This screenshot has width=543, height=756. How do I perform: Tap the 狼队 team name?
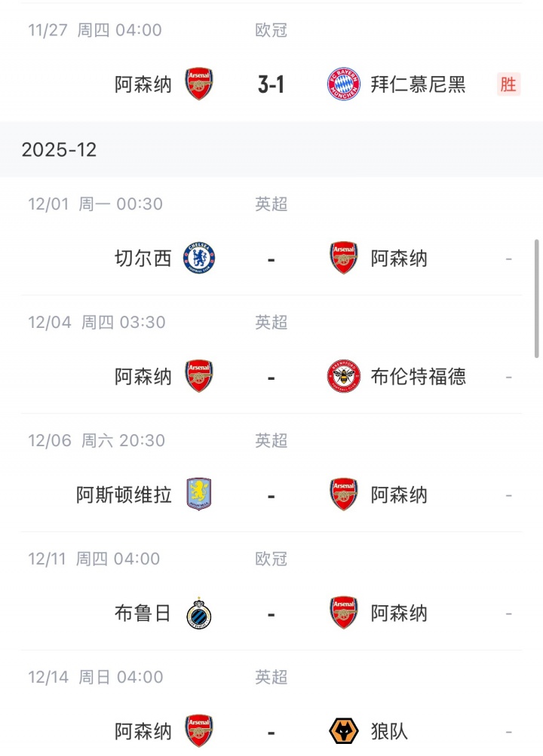point(389,731)
